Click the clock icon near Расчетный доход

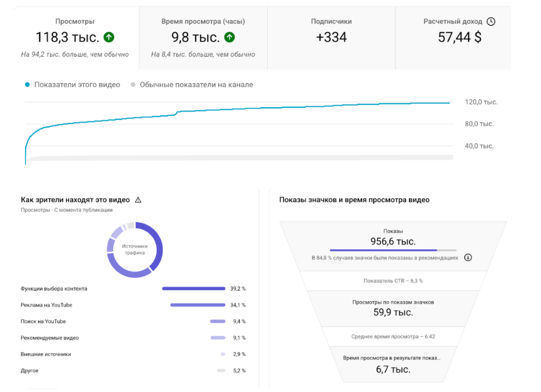click(x=491, y=22)
